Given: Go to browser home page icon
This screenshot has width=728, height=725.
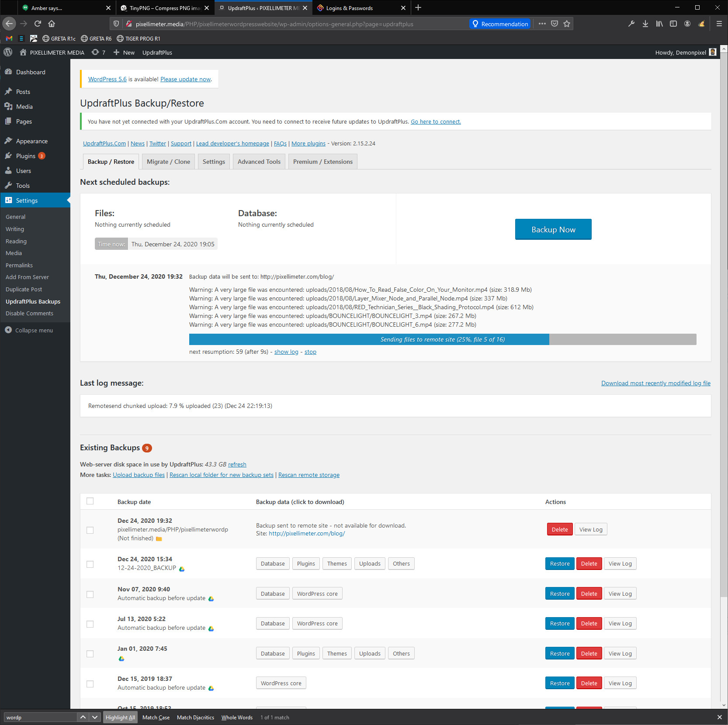Looking at the screenshot, I should click(x=52, y=24).
